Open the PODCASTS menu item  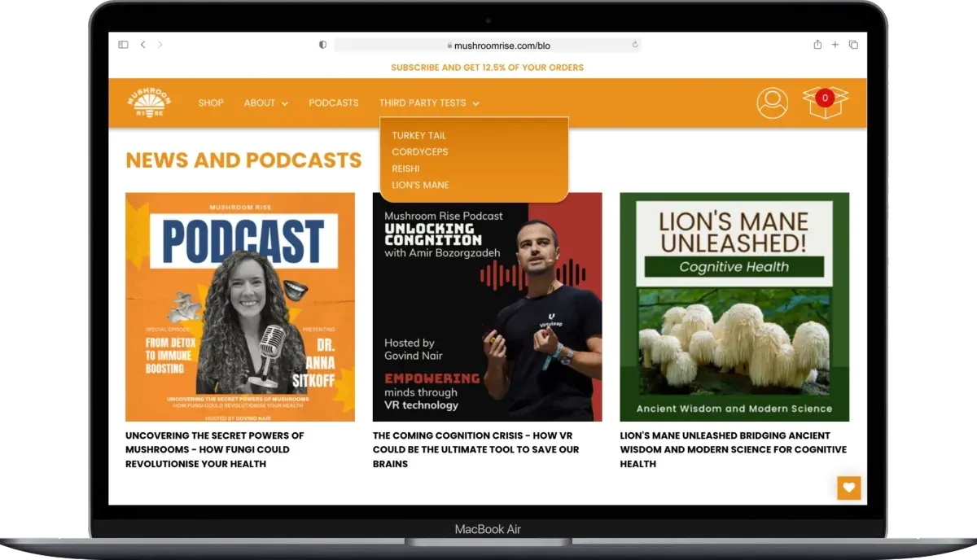[x=334, y=103]
